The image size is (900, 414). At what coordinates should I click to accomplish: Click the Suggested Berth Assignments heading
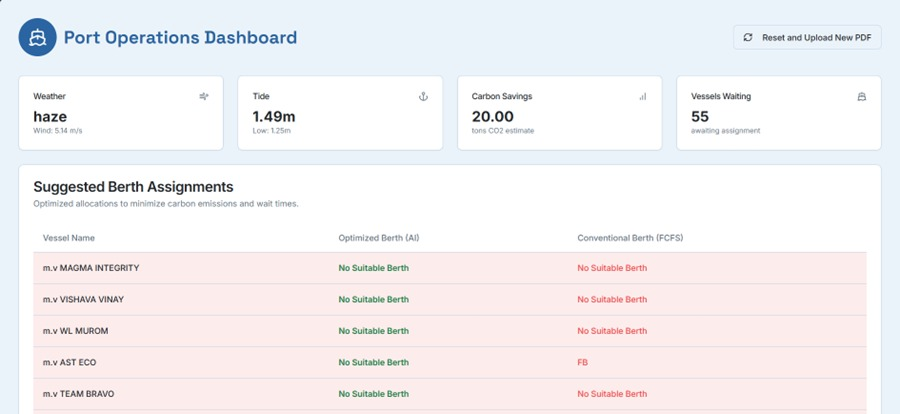point(133,187)
